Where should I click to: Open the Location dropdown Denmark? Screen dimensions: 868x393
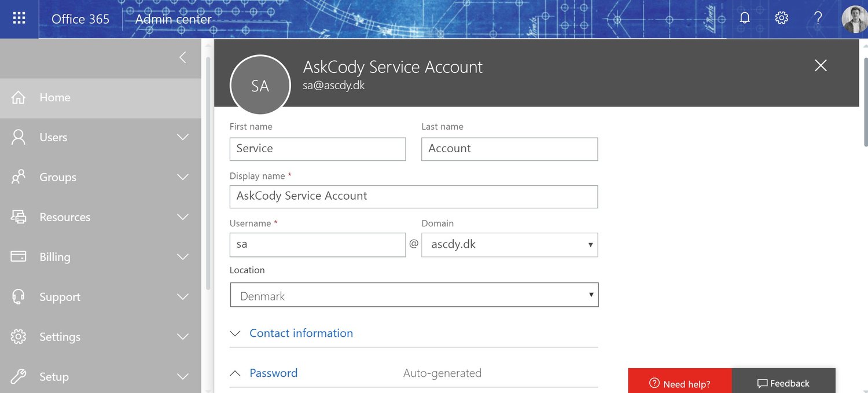pos(414,295)
